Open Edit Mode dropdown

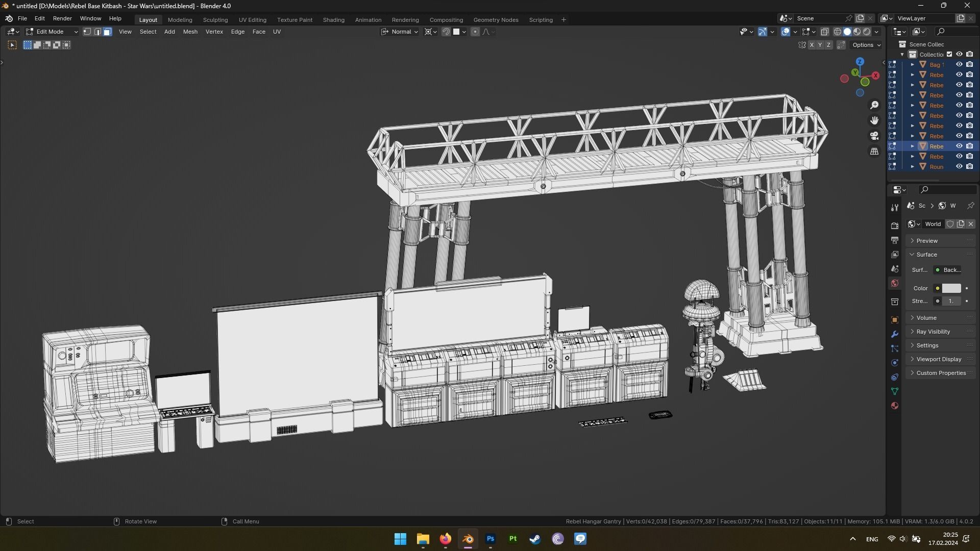click(52, 32)
